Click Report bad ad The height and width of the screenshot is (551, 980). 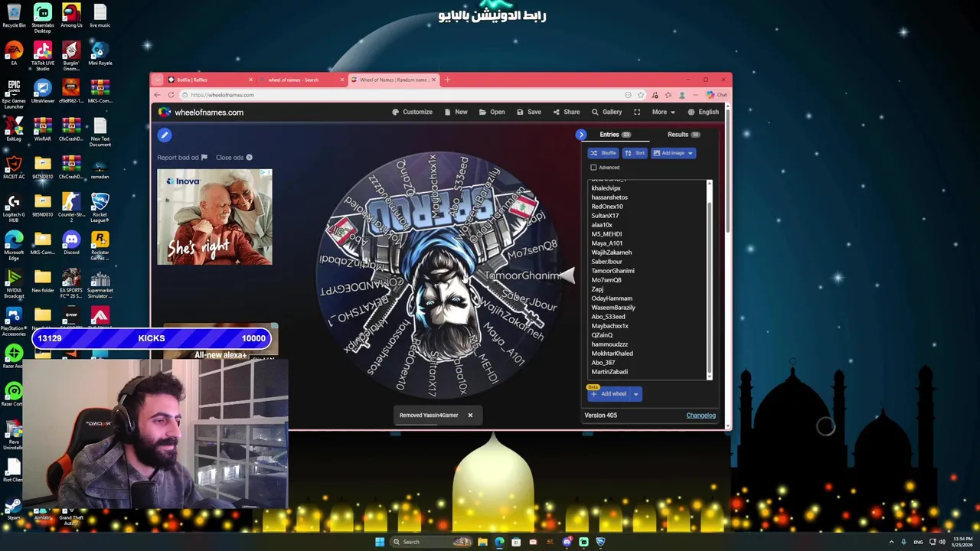[x=182, y=158]
